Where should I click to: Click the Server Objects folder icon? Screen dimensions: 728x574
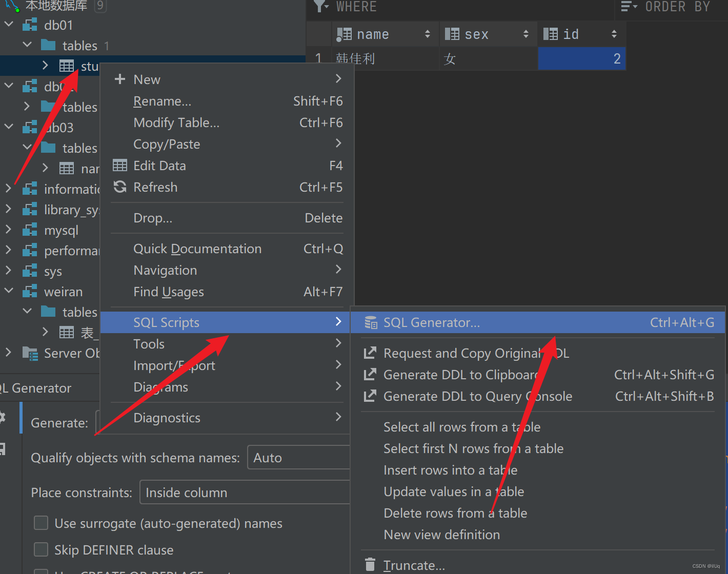point(30,353)
